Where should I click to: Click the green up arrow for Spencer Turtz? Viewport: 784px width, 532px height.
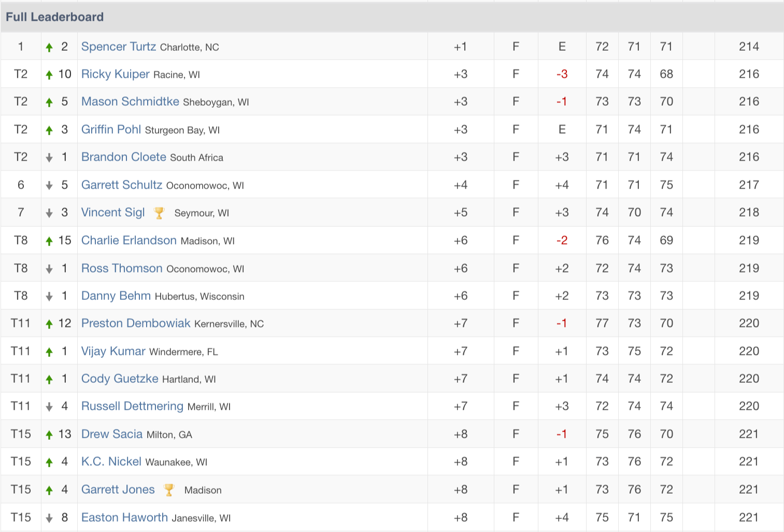pyautogui.click(x=49, y=47)
